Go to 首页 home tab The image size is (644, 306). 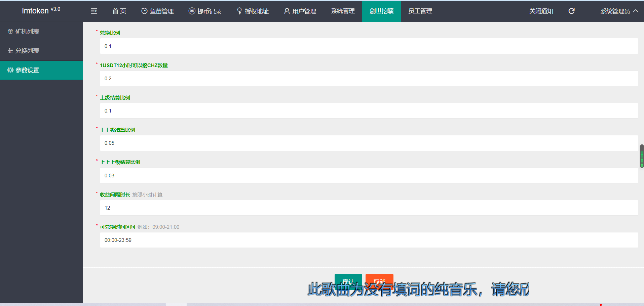pyautogui.click(x=119, y=11)
